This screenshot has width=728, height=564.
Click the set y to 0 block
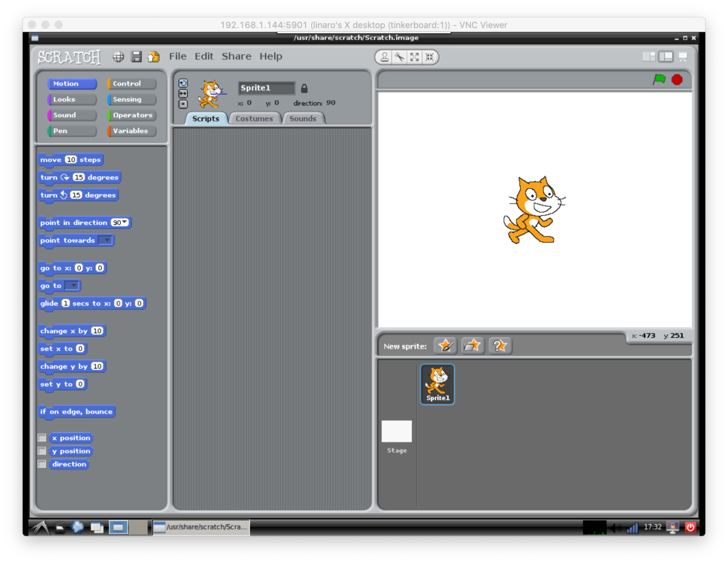point(63,384)
